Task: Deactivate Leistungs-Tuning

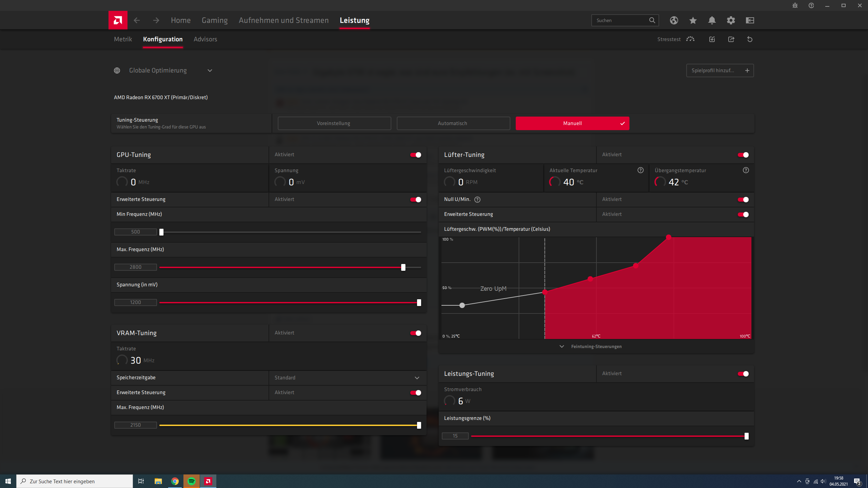Action: [743, 374]
